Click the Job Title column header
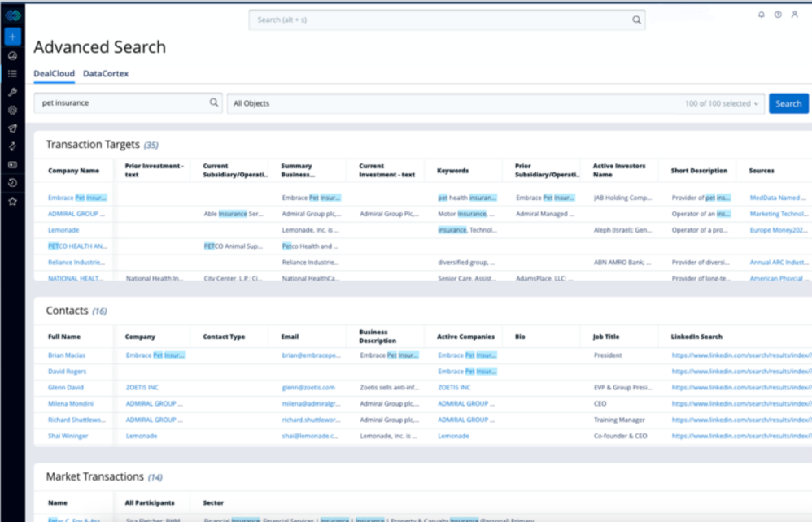The height and width of the screenshot is (522, 812). [x=606, y=337]
